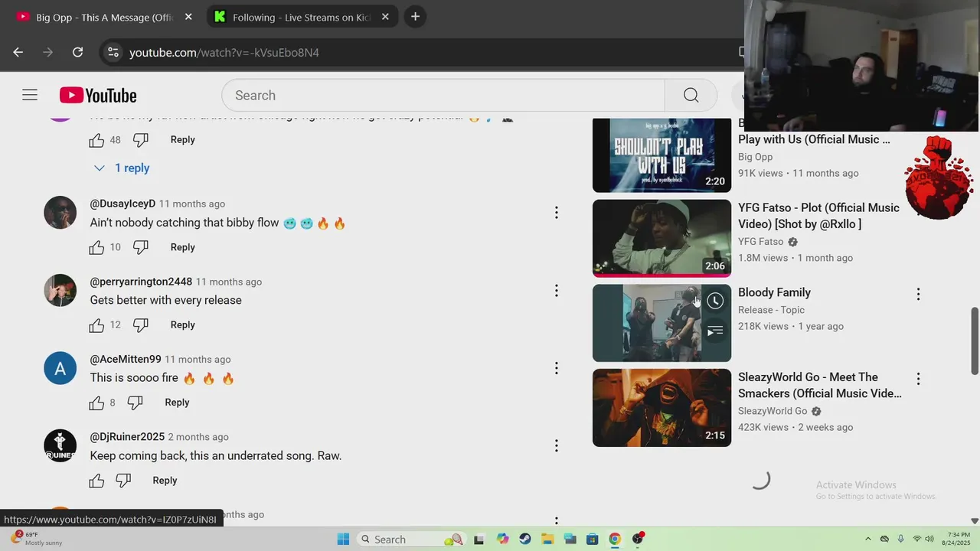Click the page vertical scrollbar thumb

click(x=975, y=341)
